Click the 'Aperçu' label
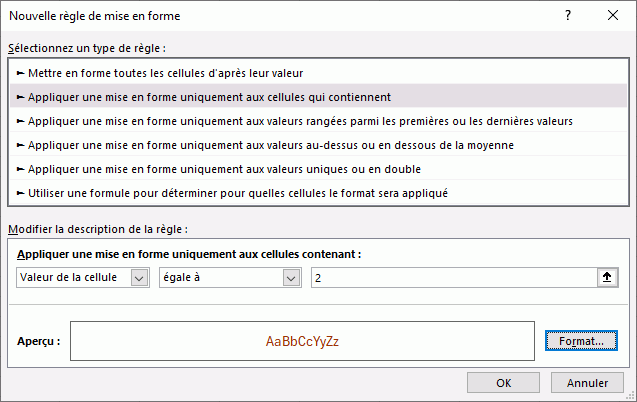This screenshot has height=402, width=637. (x=40, y=341)
